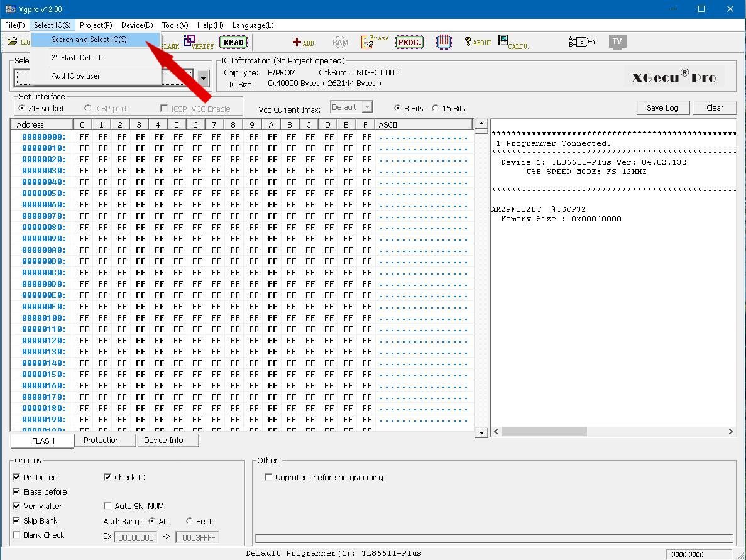Image resolution: width=746 pixels, height=560 pixels.
Task: Click the hex view scroll-down arrow
Action: pos(481,432)
